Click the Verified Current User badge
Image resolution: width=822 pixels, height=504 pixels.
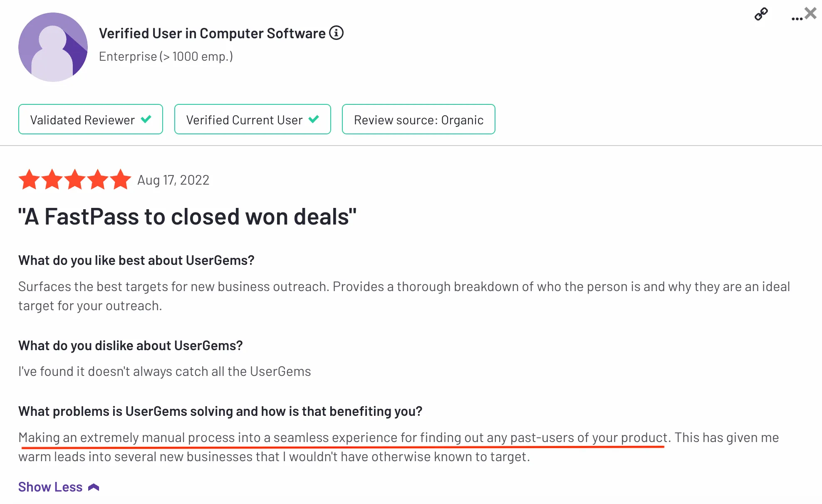pyautogui.click(x=252, y=119)
